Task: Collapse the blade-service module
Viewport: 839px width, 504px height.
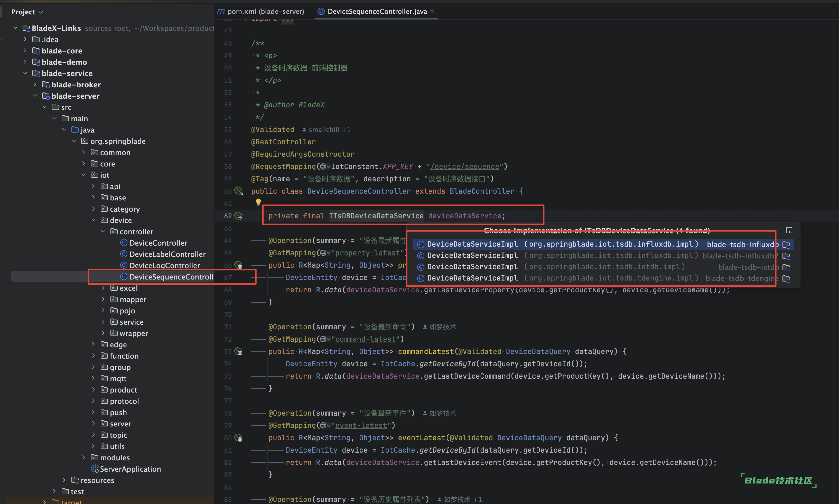Action: [x=25, y=73]
